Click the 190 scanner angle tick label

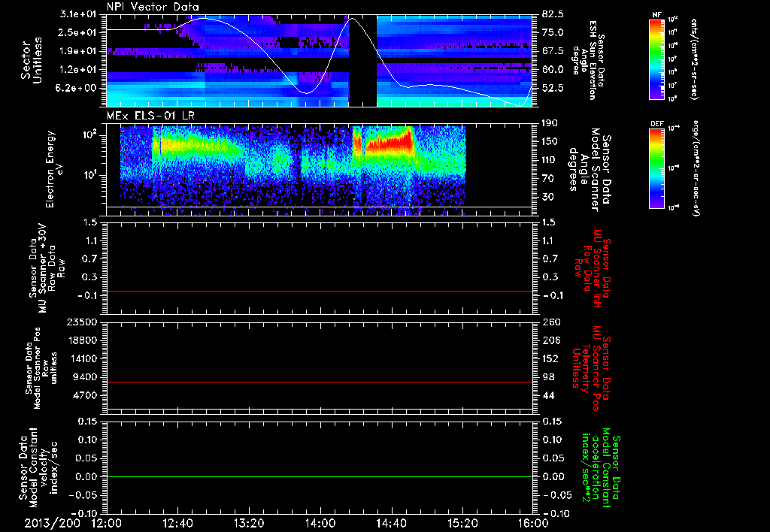[550, 123]
